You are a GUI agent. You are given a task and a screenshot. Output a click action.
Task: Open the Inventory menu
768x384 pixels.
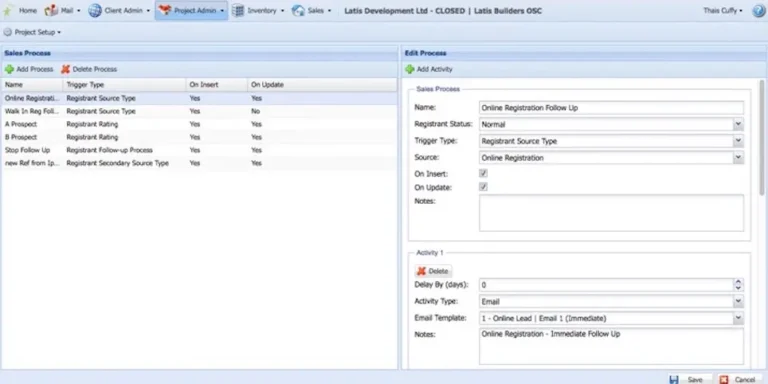(258, 10)
